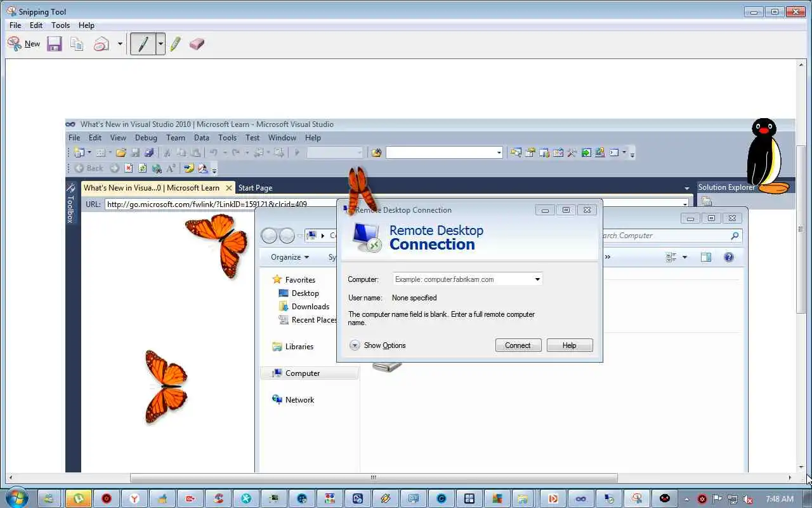Click the Explorer window Forward arrow button

click(x=287, y=236)
